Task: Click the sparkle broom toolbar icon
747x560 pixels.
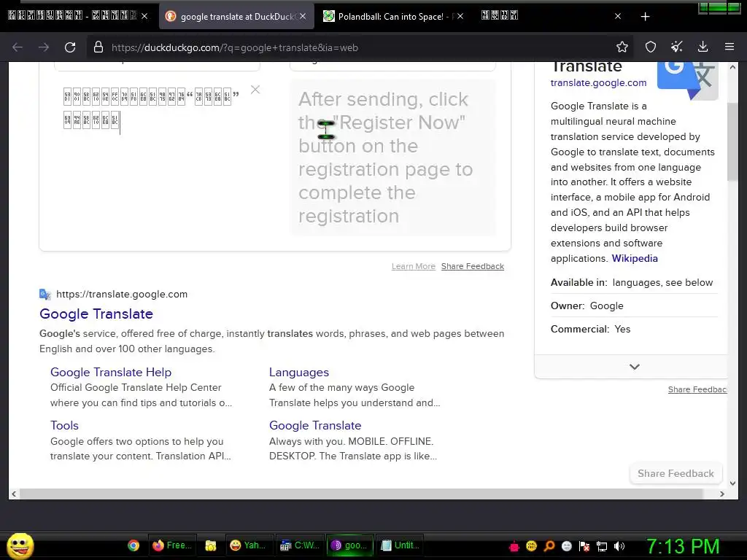Action: pyautogui.click(x=676, y=47)
